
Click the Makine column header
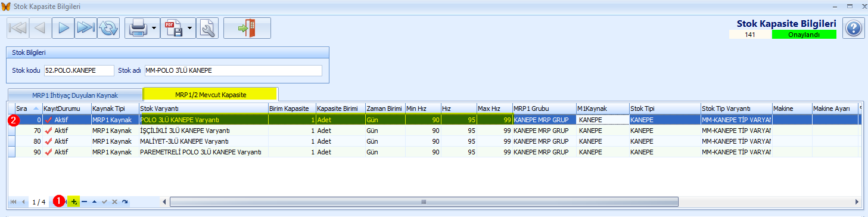(x=792, y=108)
